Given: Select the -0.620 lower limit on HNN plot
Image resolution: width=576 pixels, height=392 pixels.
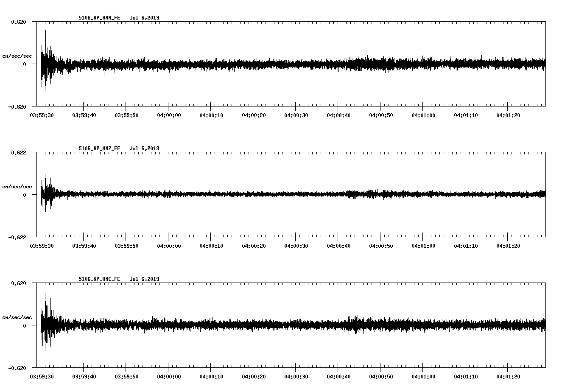Looking at the screenshot, I should (x=17, y=106).
